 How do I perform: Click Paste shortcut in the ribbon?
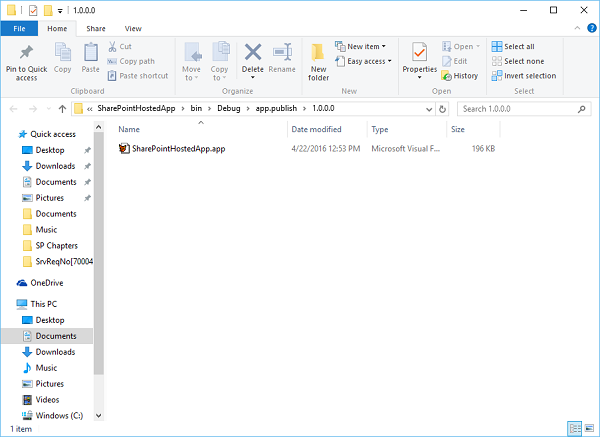(138, 76)
